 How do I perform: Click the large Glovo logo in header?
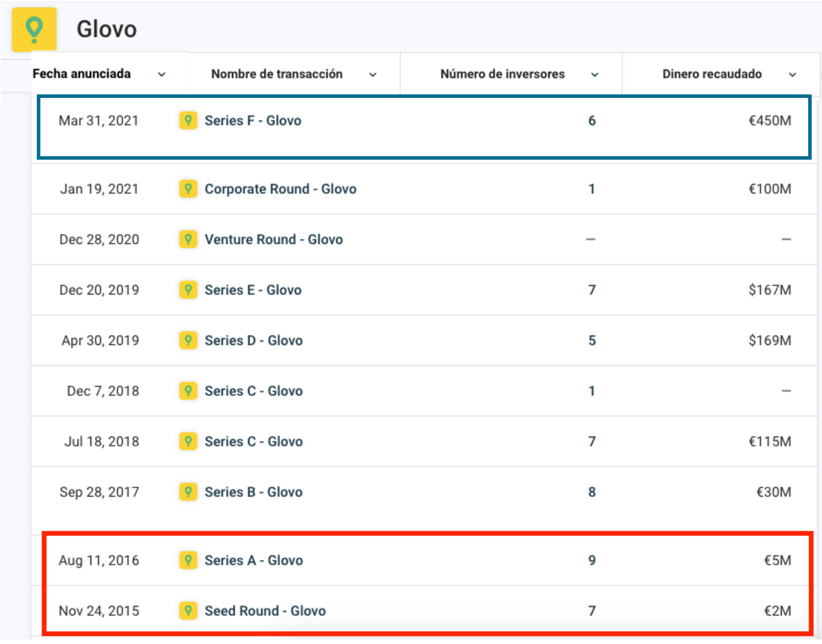pos(34,29)
